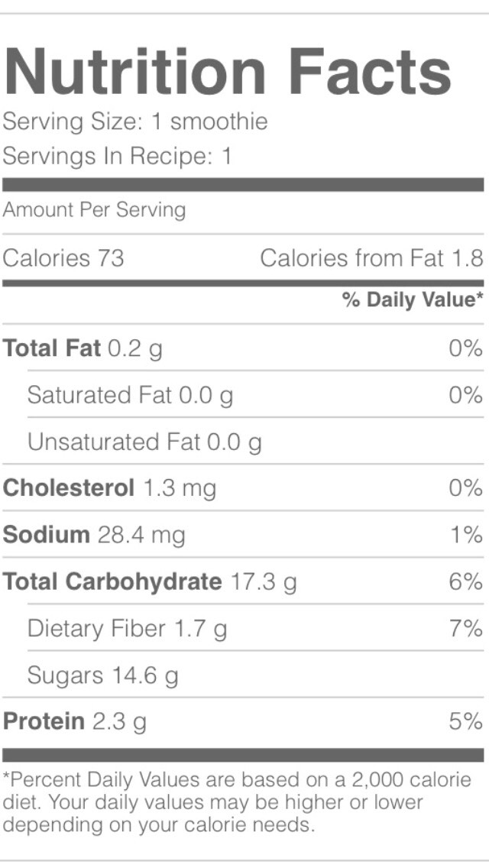Select the Dietary Fiber 1.7 g entry

(x=128, y=629)
